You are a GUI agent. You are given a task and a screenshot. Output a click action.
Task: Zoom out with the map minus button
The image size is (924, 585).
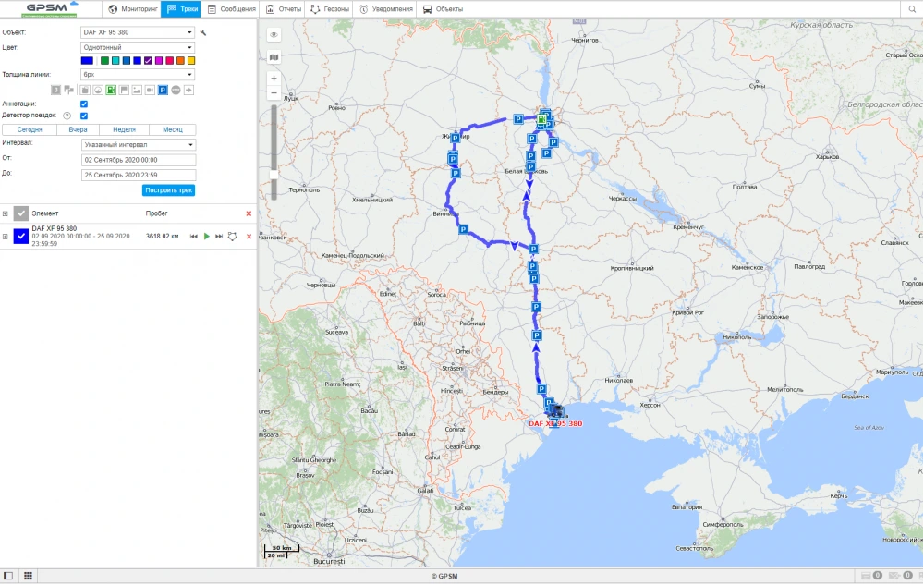pos(274,93)
